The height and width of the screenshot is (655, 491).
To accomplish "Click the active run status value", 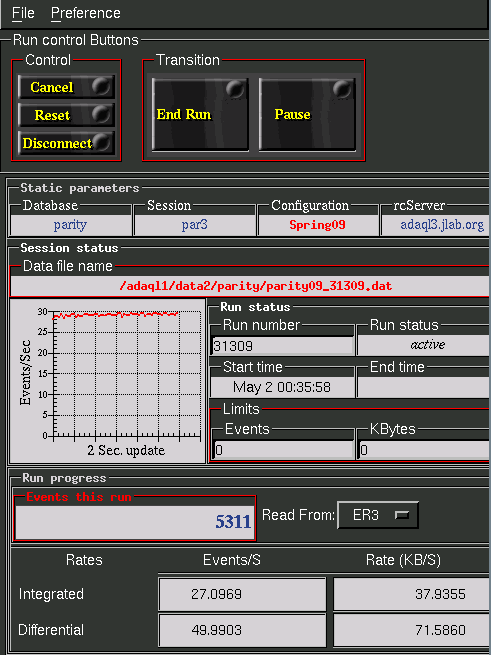I will [424, 345].
